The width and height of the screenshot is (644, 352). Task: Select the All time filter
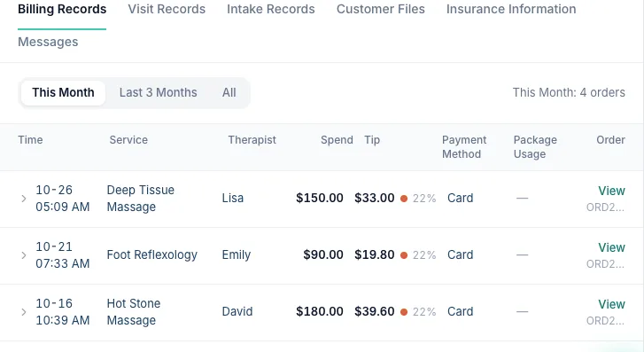point(229,92)
